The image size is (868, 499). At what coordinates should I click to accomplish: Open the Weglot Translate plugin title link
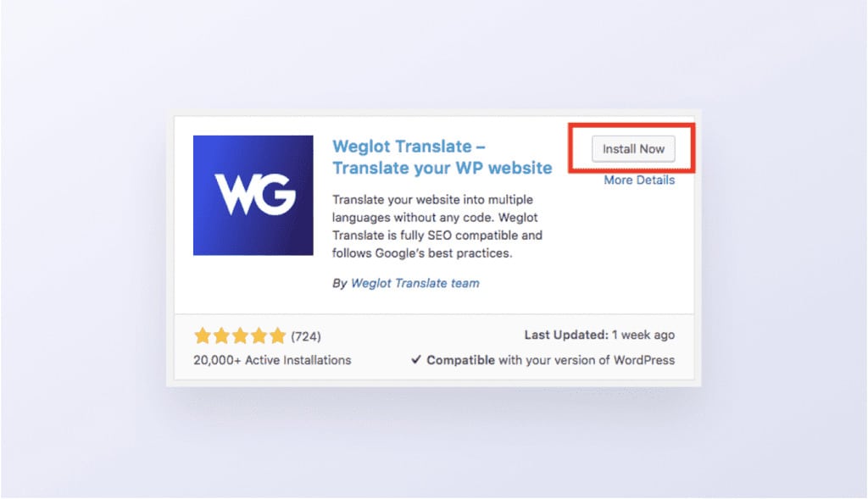click(x=442, y=157)
